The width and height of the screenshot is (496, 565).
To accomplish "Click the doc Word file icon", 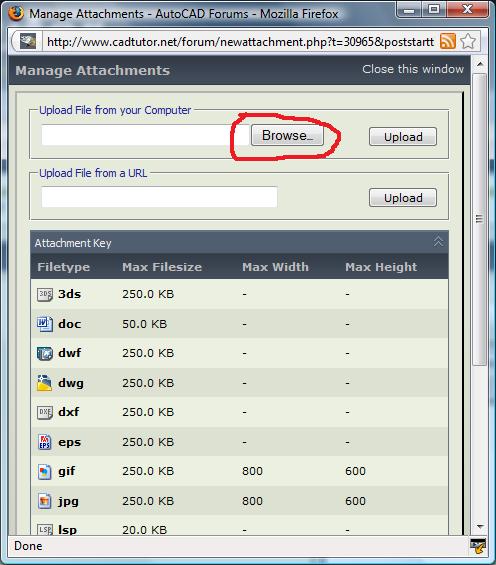I will 45,324.
